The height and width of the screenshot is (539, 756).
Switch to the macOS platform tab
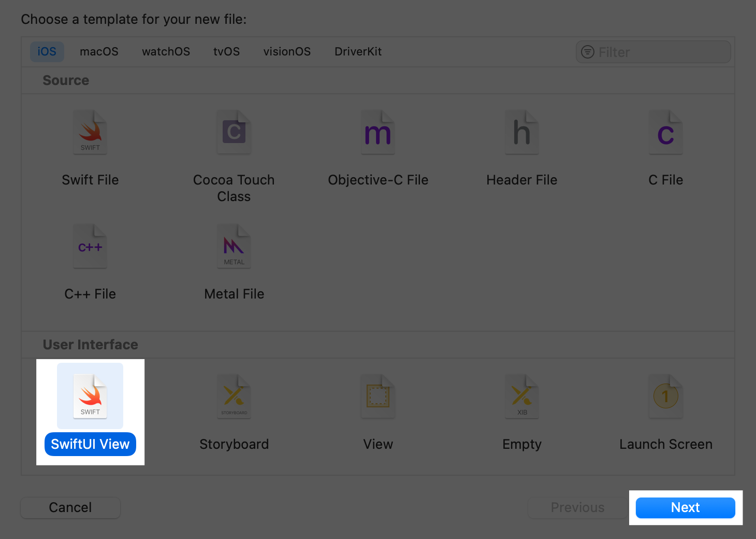tap(99, 51)
